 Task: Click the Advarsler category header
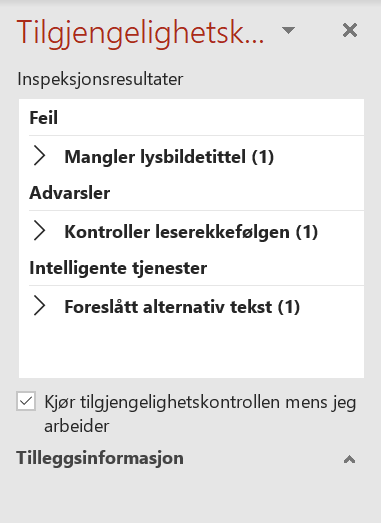[69, 192]
